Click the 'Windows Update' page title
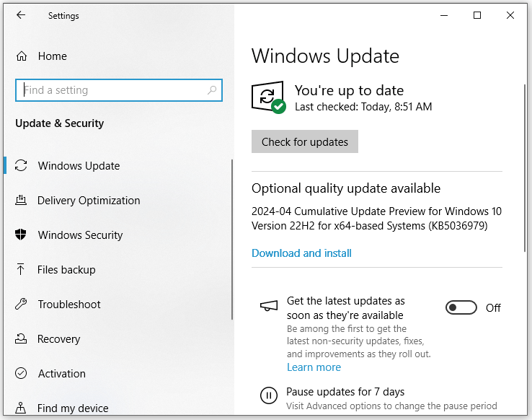Viewport: 532px width, 420px height. coord(325,56)
